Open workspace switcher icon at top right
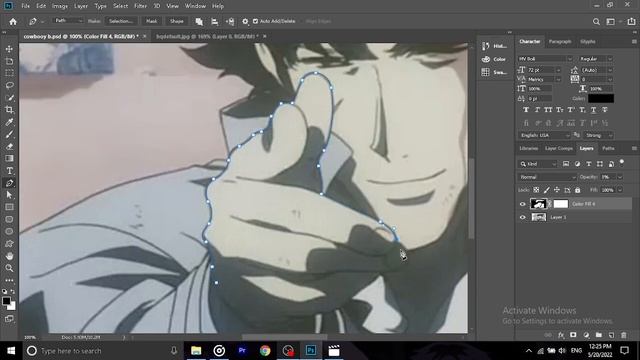This screenshot has width=640, height=360. pos(611,21)
